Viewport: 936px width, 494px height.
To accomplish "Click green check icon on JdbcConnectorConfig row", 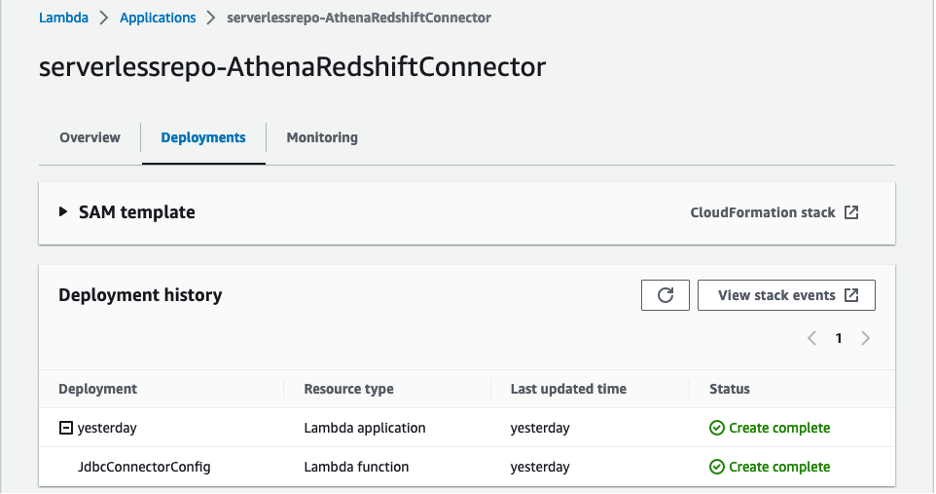I will point(716,466).
